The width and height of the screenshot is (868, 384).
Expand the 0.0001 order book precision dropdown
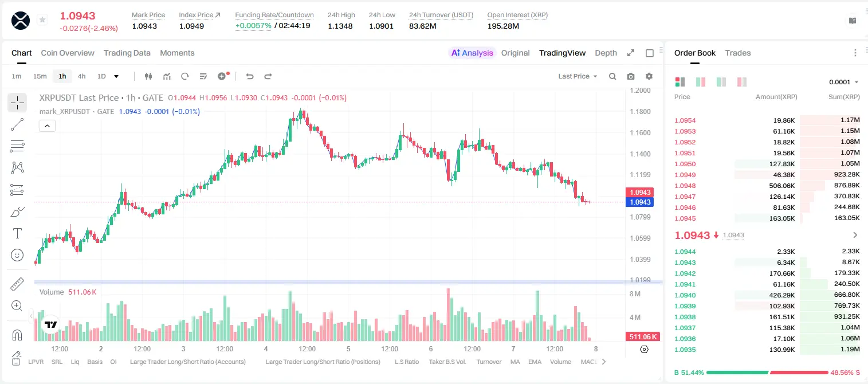click(844, 82)
